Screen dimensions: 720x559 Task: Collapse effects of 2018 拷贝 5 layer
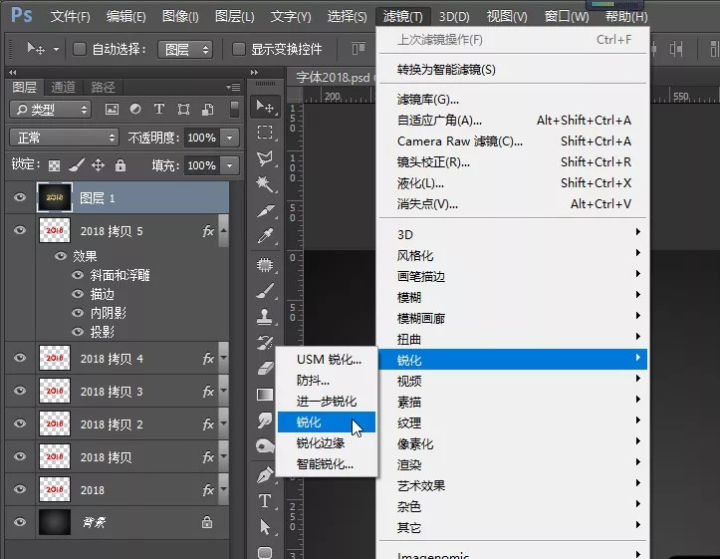pyautogui.click(x=223, y=231)
